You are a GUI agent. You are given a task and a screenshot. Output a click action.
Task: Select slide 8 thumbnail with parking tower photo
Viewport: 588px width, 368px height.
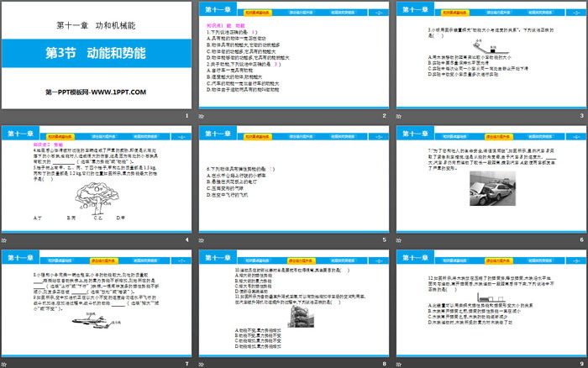294,303
